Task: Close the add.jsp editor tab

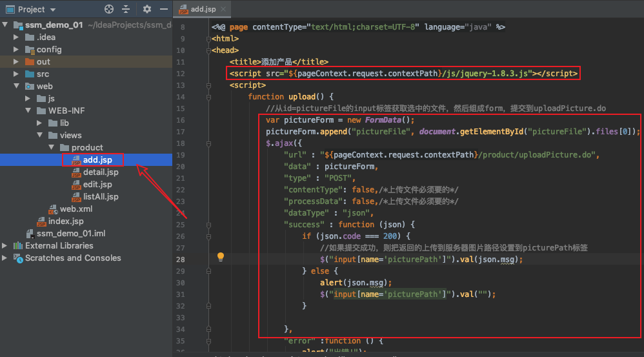Action: (223, 9)
